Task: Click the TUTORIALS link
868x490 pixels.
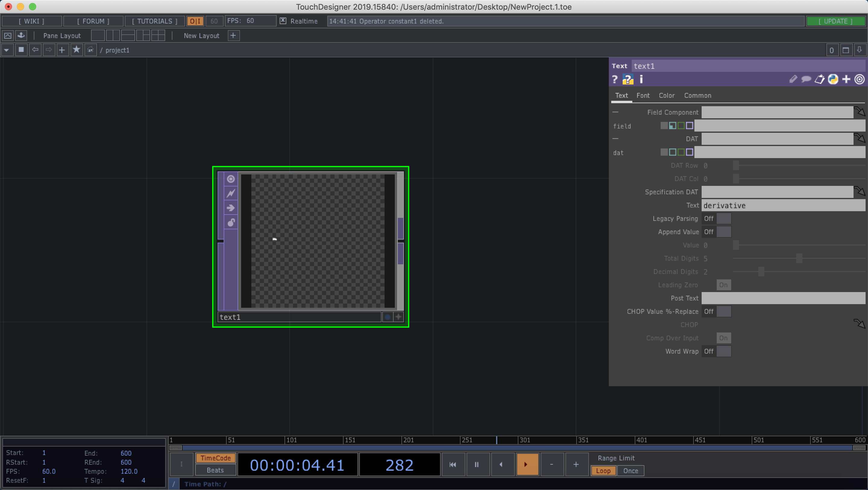Action: 154,21
